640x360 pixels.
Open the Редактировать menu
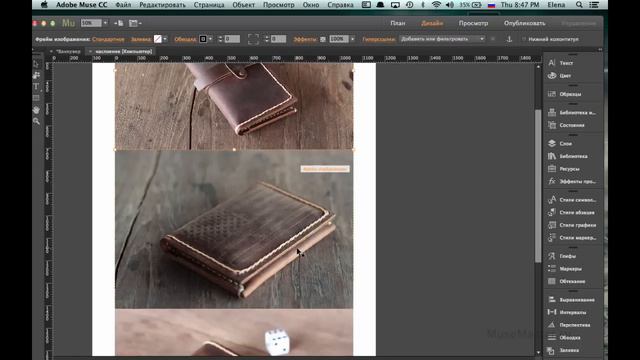pos(162,5)
